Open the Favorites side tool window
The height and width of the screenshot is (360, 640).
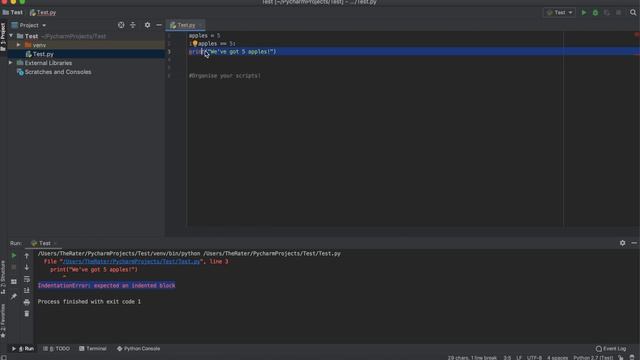[x=3, y=321]
